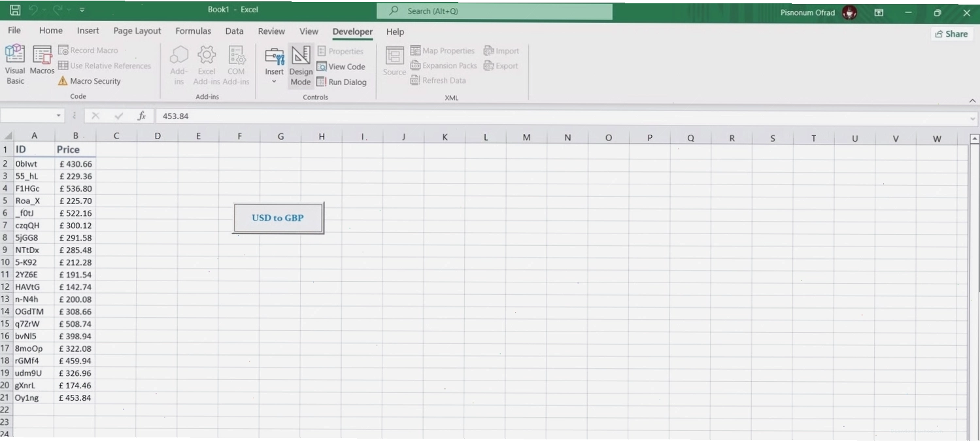
Task: Switch to the Insert ribbon tab
Action: point(88,31)
